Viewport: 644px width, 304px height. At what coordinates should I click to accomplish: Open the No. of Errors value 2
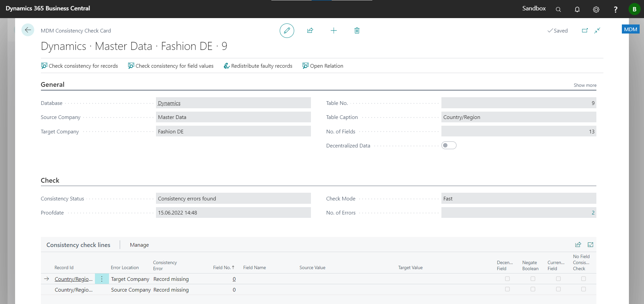593,213
